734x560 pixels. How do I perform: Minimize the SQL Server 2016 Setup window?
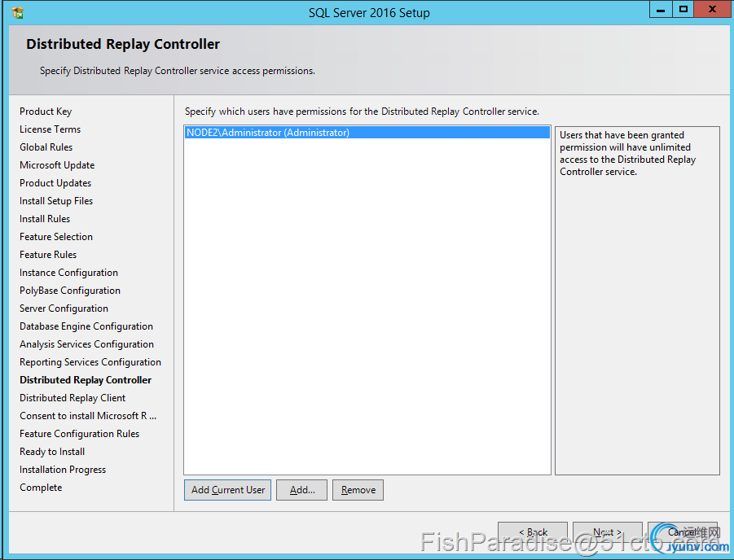(661, 9)
